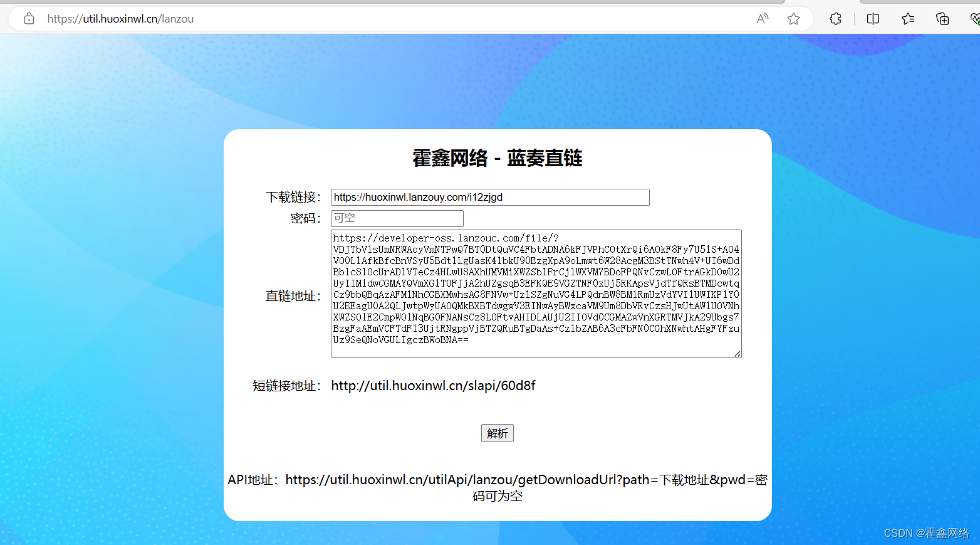Open Collections icon in toolbar
980x545 pixels.
[942, 19]
